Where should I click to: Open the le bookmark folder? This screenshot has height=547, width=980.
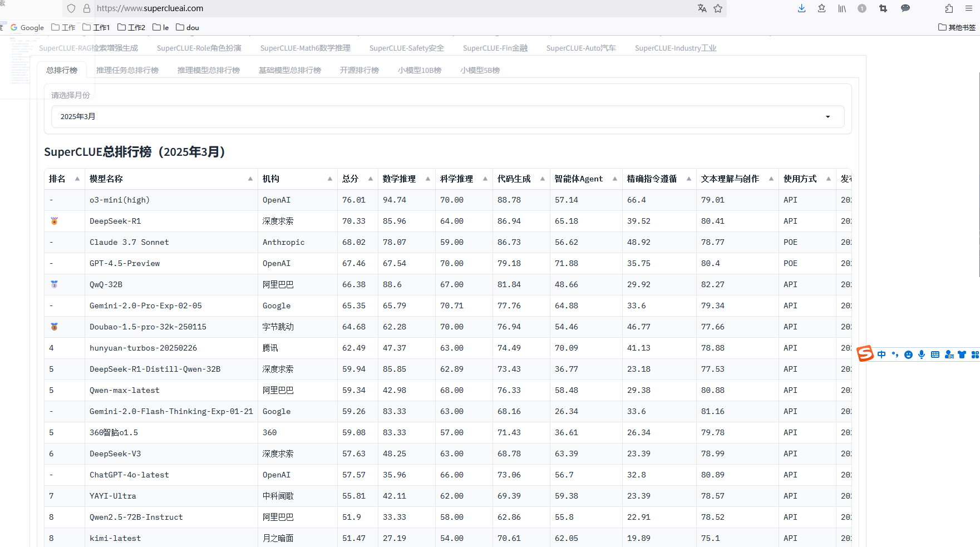click(160, 27)
